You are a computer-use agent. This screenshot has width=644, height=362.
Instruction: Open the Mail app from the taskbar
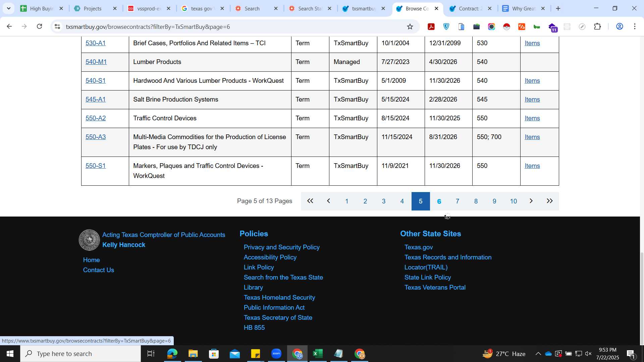pyautogui.click(x=235, y=354)
